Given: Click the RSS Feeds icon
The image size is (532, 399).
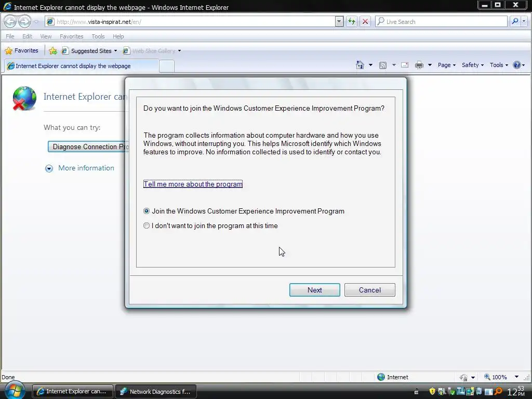Looking at the screenshot, I should click(x=383, y=65).
